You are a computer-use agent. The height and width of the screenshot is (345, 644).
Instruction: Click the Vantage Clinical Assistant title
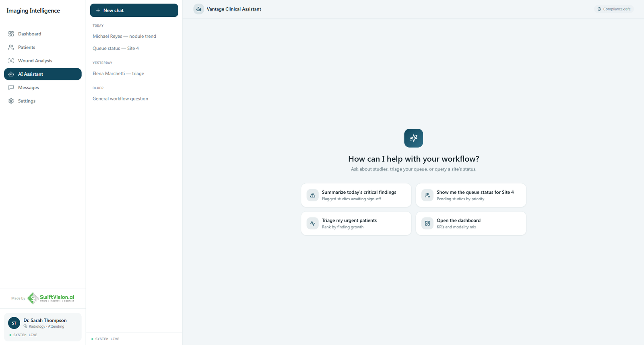point(234,9)
